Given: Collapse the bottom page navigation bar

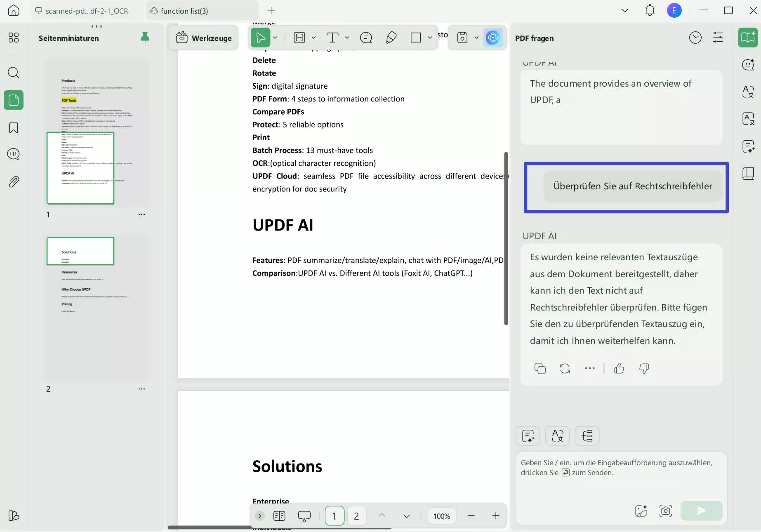Looking at the screenshot, I should click(260, 516).
